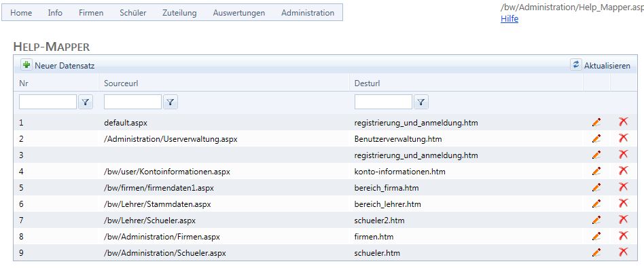Edit the Administration/Firmen.aspx row

pos(596,236)
